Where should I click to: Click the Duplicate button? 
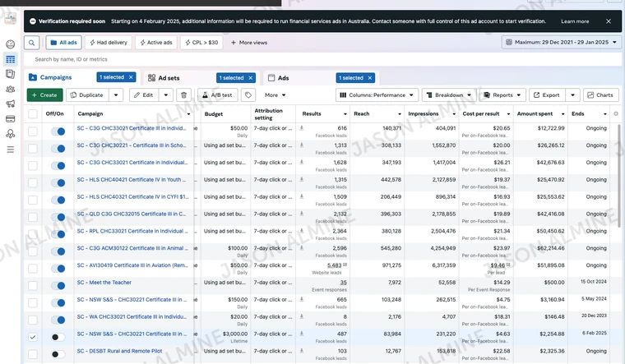coord(87,95)
